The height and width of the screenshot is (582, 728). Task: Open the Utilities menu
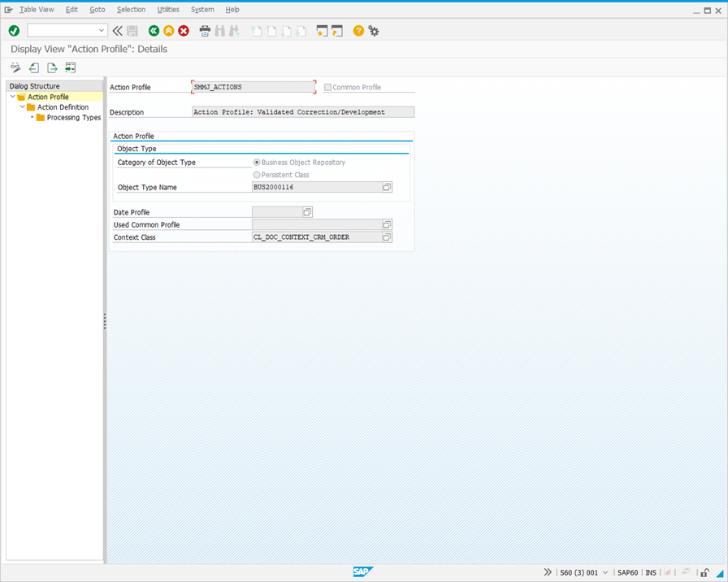coord(168,9)
